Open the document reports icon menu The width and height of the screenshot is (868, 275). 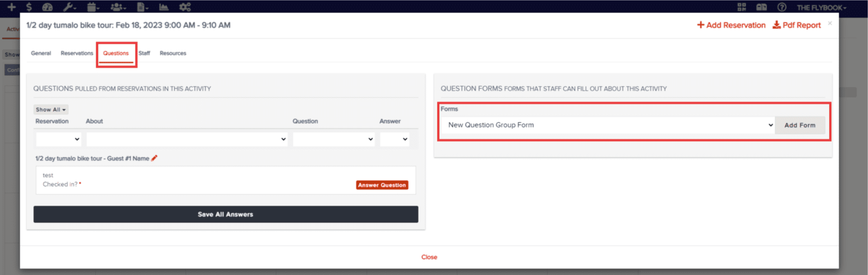142,7
